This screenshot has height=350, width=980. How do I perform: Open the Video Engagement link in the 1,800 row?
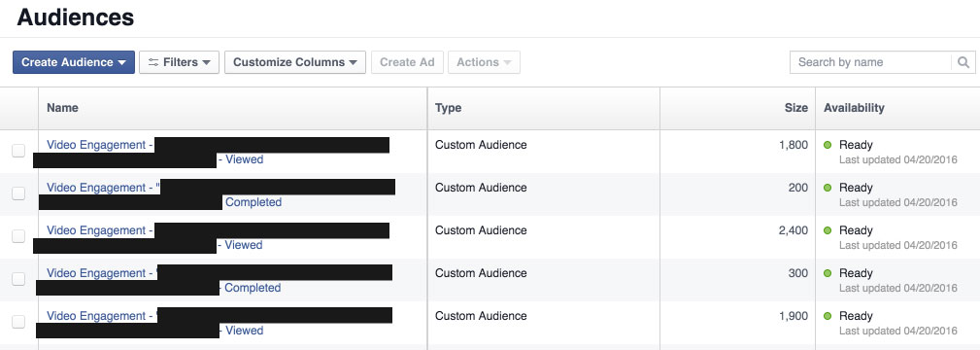click(99, 145)
